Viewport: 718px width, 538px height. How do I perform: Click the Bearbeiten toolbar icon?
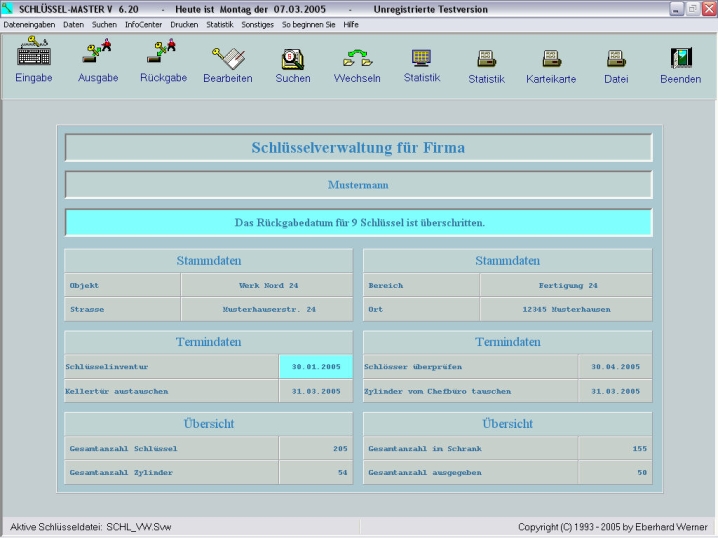coord(227,58)
